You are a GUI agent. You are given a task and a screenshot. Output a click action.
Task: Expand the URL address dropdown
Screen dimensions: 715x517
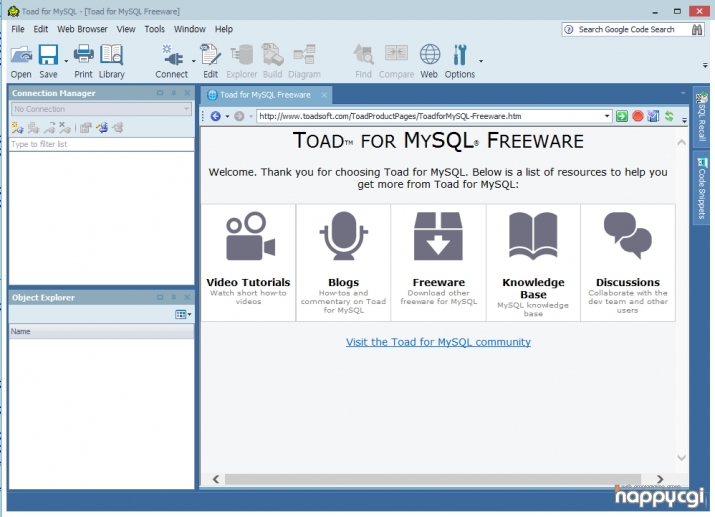click(607, 116)
